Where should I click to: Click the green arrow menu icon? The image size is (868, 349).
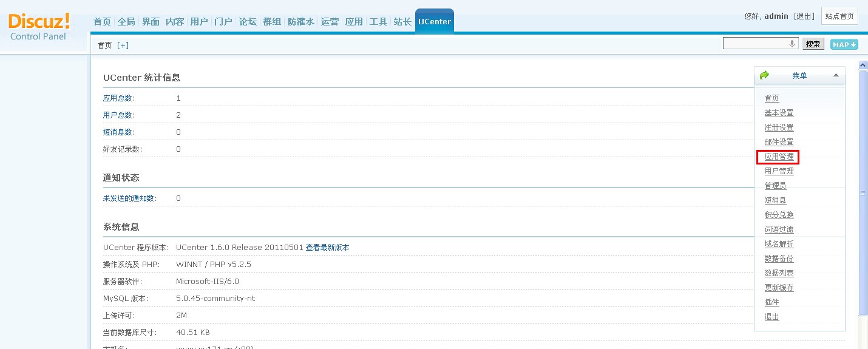[x=764, y=75]
